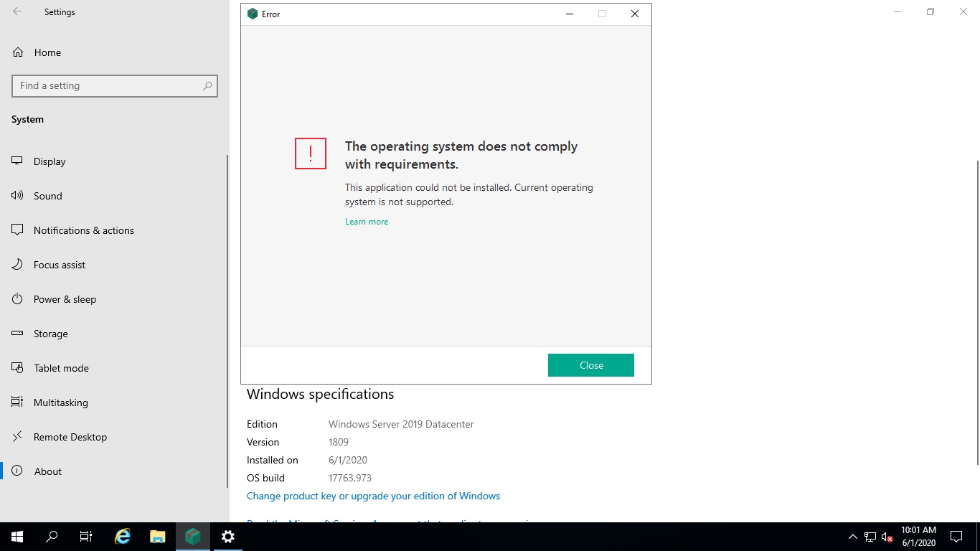Click the Focus assist moon icon
Viewport: 980px width, 551px height.
pos(17,265)
